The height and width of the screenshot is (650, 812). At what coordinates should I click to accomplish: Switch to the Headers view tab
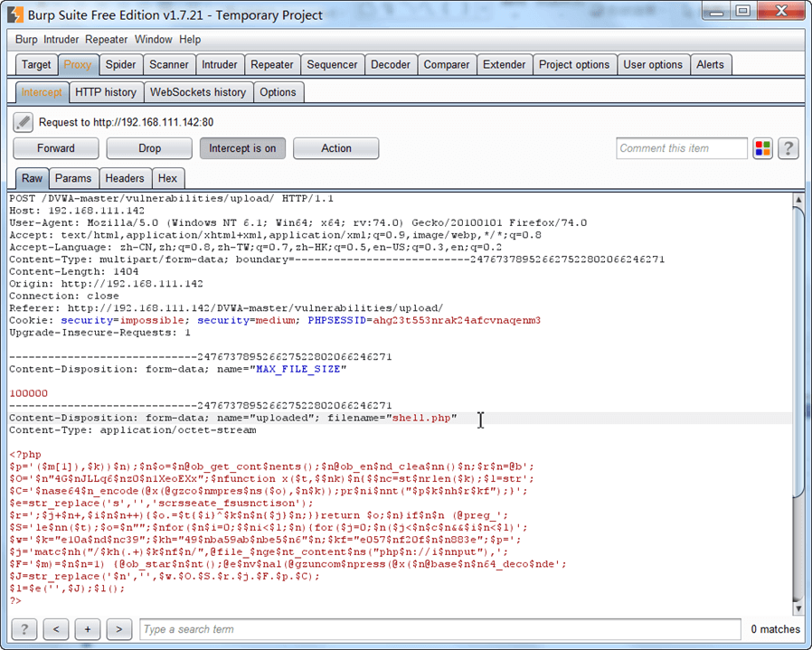pos(125,178)
